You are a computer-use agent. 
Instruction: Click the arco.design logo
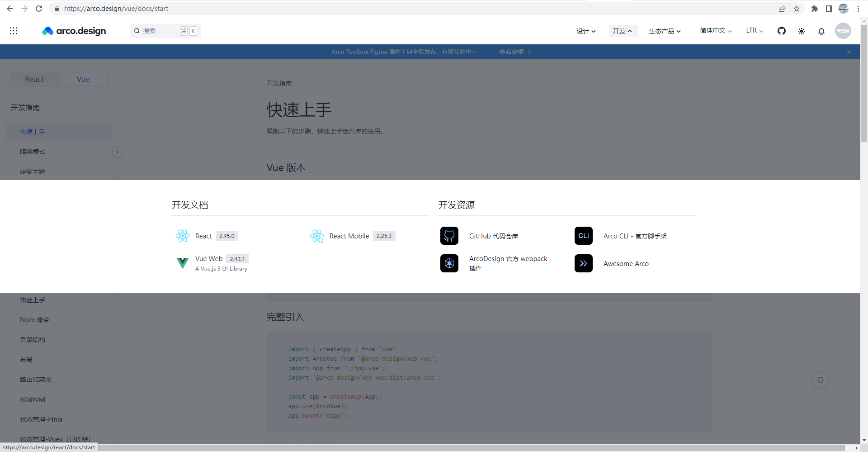click(74, 31)
